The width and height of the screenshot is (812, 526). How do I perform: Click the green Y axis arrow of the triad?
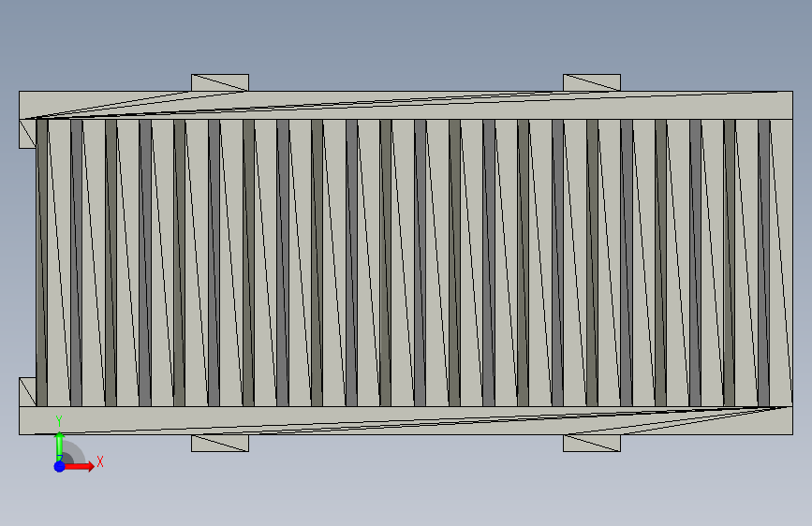pos(60,447)
